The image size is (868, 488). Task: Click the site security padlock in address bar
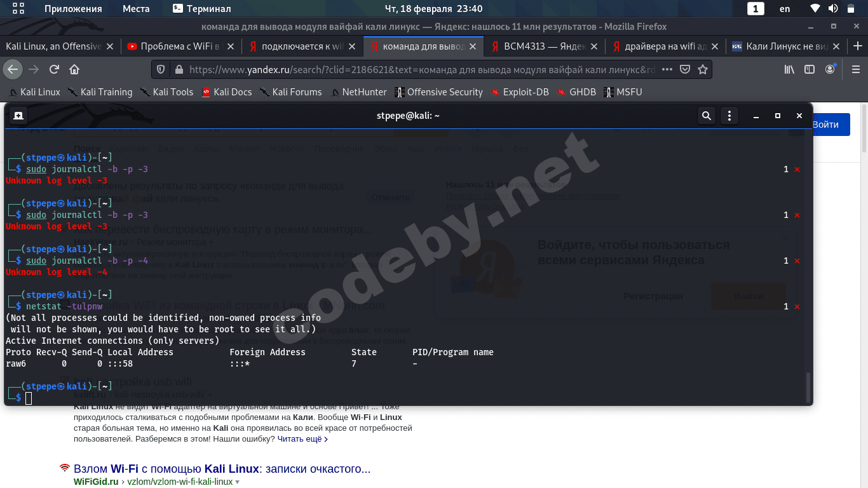click(x=178, y=69)
